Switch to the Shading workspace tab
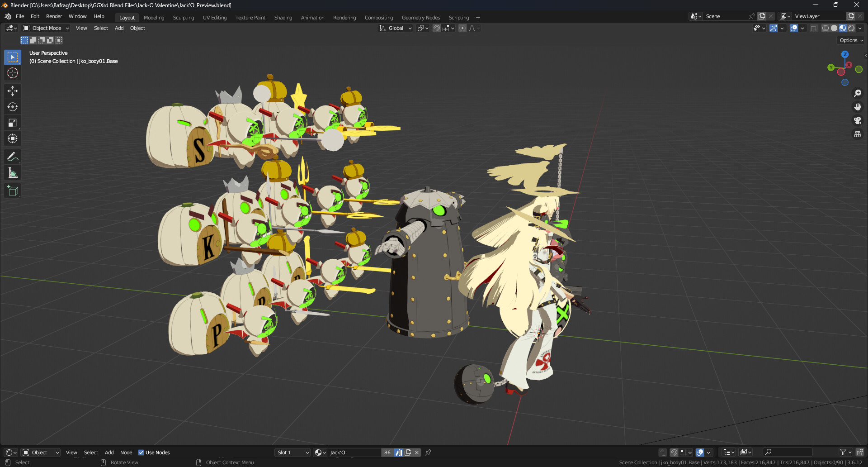The height and width of the screenshot is (467, 868). point(283,17)
